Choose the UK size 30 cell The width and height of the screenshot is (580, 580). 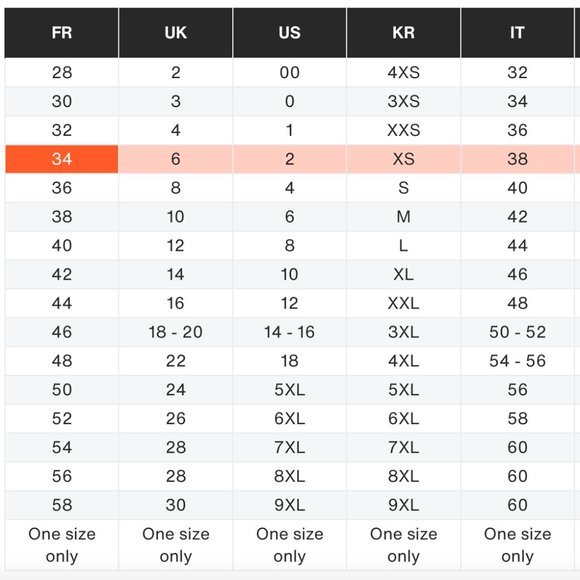tap(176, 505)
